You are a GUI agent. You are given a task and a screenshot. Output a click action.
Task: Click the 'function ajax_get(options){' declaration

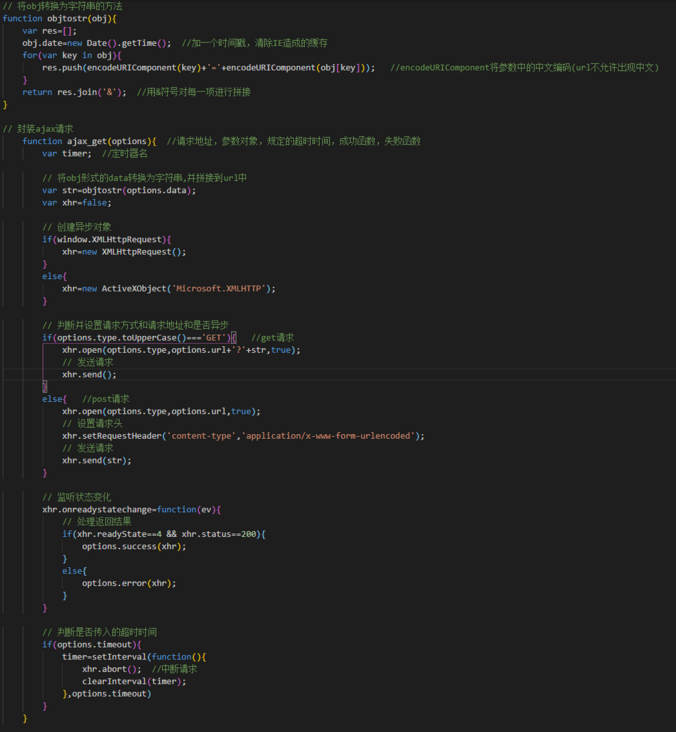tap(89, 141)
